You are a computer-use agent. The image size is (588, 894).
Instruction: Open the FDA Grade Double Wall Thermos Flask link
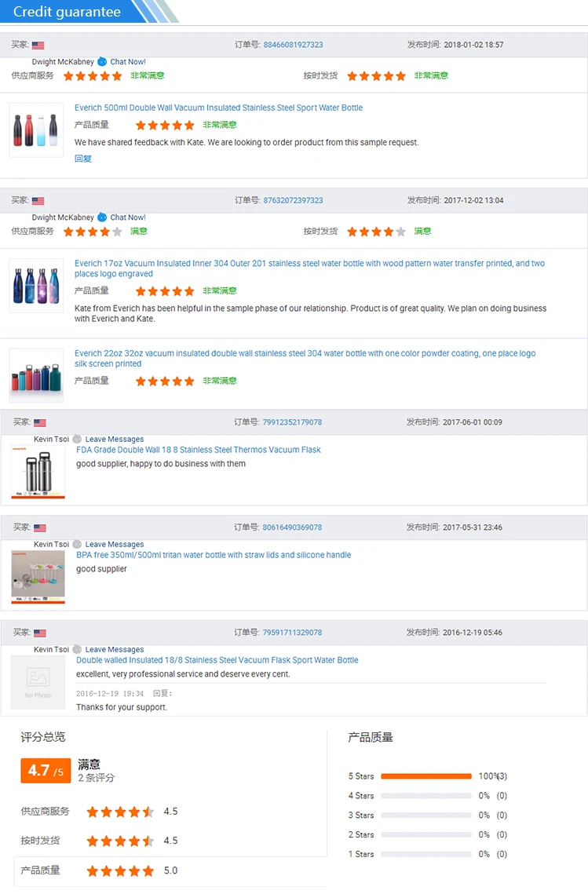tap(198, 450)
